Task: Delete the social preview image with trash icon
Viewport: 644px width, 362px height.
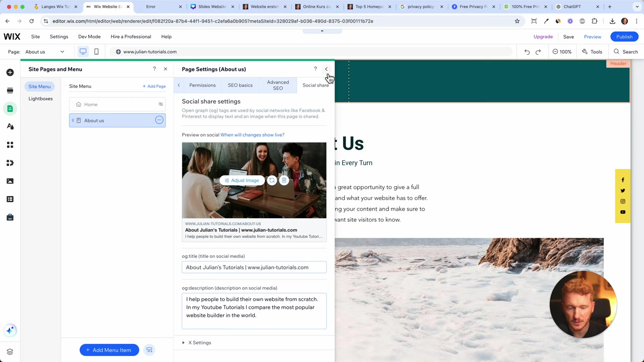Action: (284, 180)
